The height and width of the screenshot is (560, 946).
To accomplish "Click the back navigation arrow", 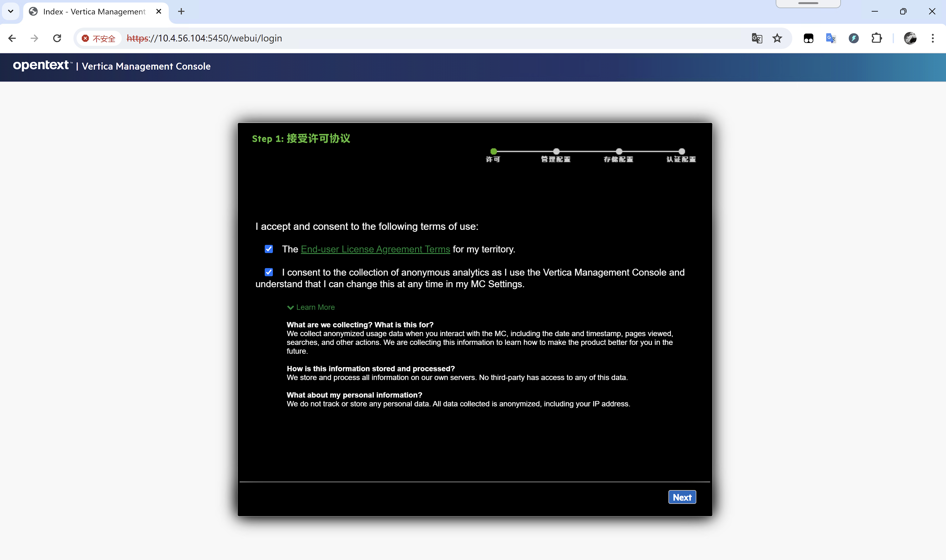I will [13, 38].
